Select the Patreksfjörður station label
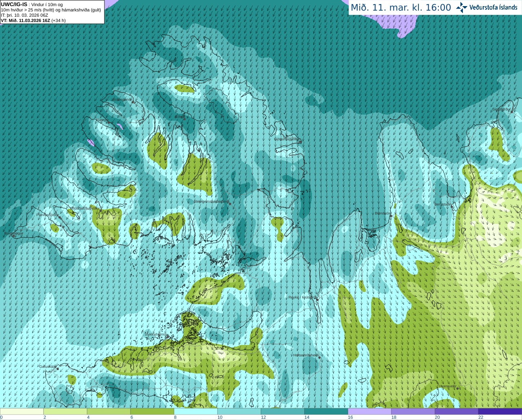 47,214
